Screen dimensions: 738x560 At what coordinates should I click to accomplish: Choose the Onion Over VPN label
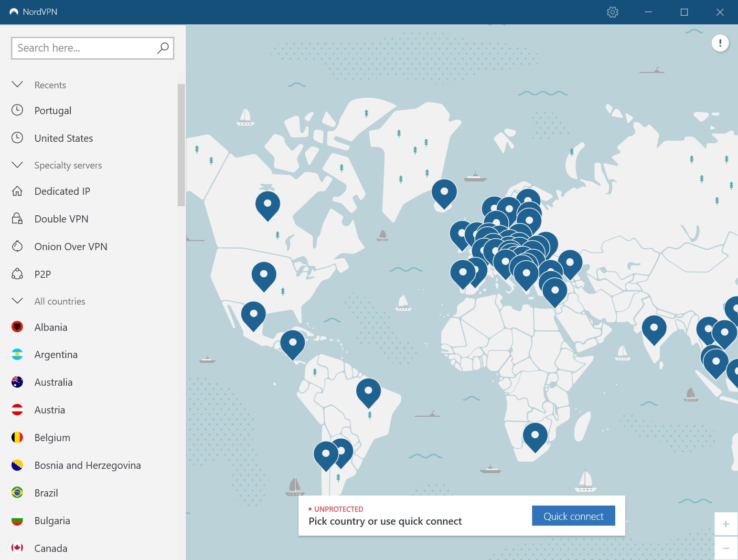pos(71,247)
